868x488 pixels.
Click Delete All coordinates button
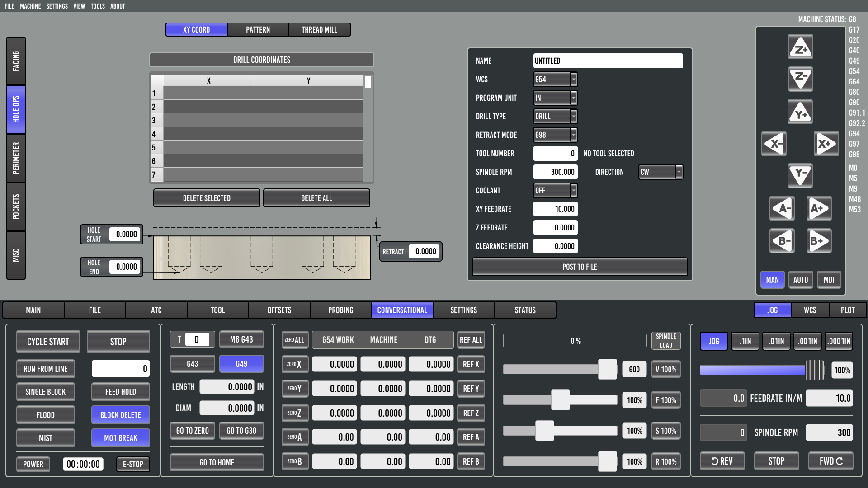click(316, 198)
